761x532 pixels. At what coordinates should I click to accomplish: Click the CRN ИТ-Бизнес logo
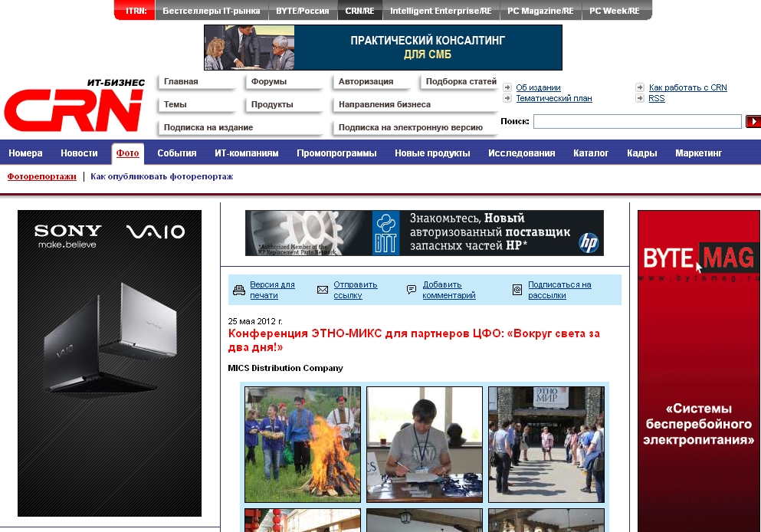click(x=74, y=105)
